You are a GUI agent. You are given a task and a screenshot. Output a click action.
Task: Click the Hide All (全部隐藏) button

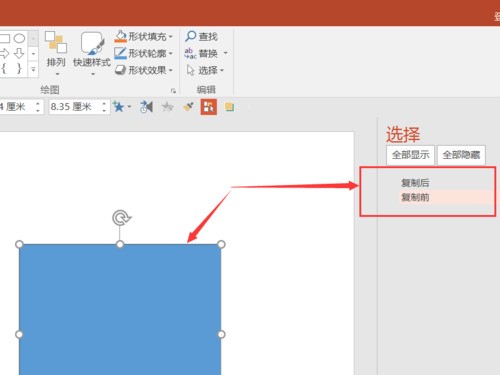[x=461, y=155]
